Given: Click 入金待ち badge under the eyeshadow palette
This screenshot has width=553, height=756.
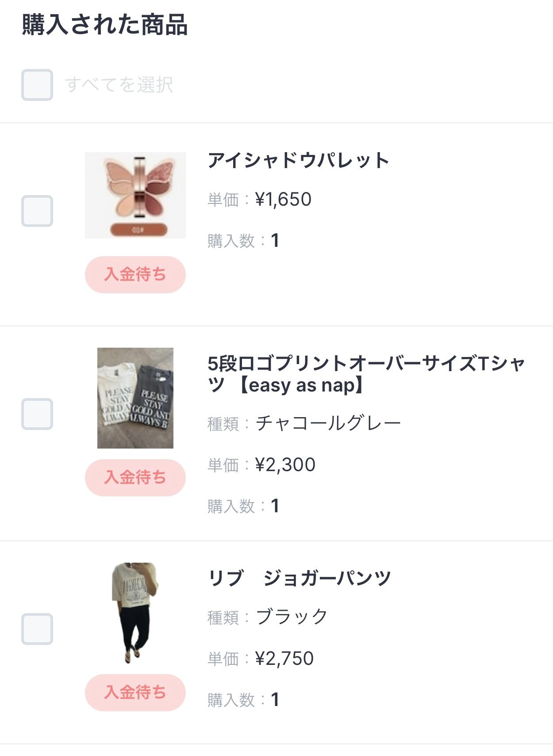Looking at the screenshot, I should coord(135,275).
